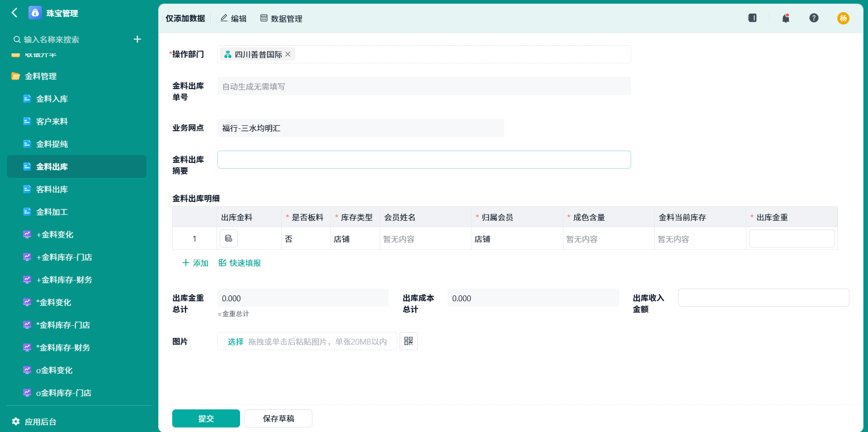Open the user avatar 杨

843,18
